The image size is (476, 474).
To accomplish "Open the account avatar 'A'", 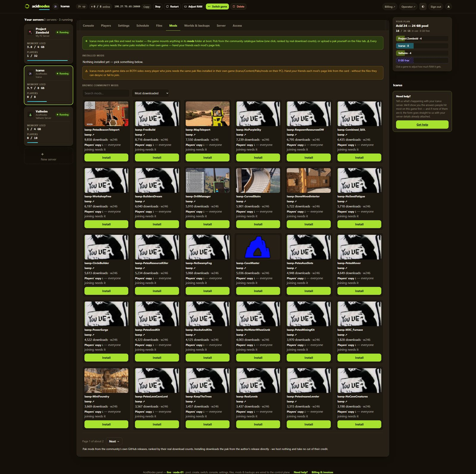I will coord(448,7).
